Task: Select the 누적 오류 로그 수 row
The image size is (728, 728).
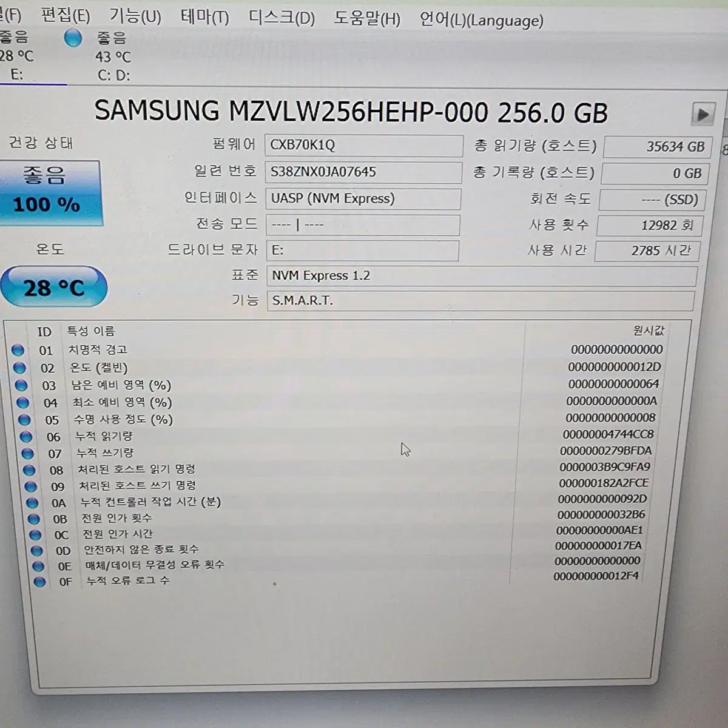Action: point(337,579)
